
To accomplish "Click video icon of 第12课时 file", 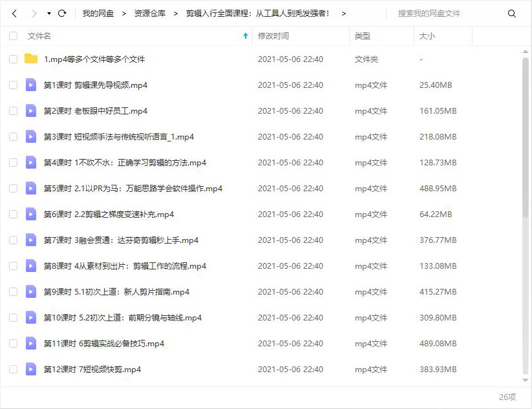I will click(x=31, y=369).
